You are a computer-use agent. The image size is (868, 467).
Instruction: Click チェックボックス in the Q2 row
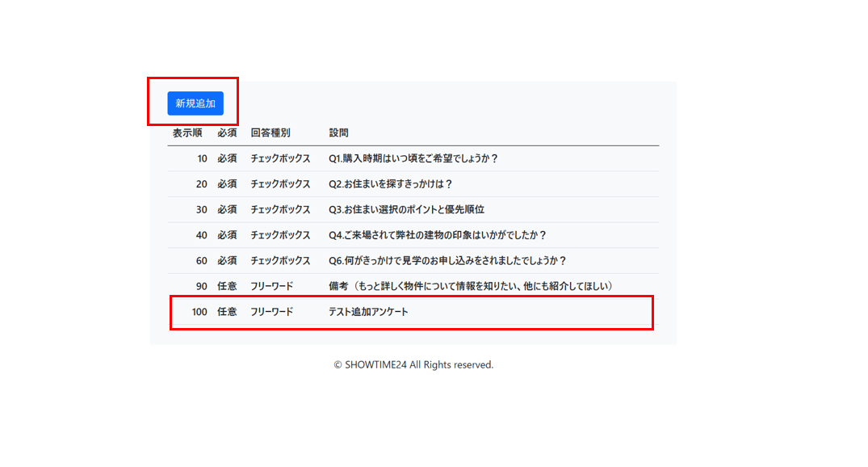click(280, 184)
